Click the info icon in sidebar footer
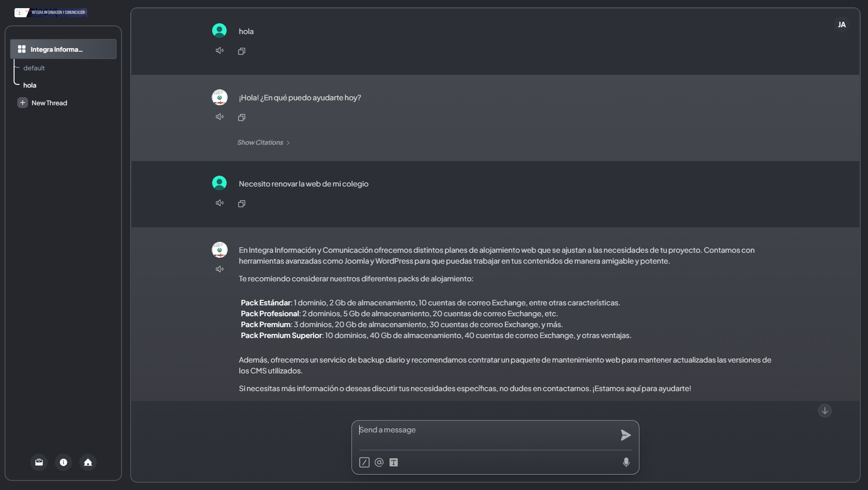 (x=63, y=462)
